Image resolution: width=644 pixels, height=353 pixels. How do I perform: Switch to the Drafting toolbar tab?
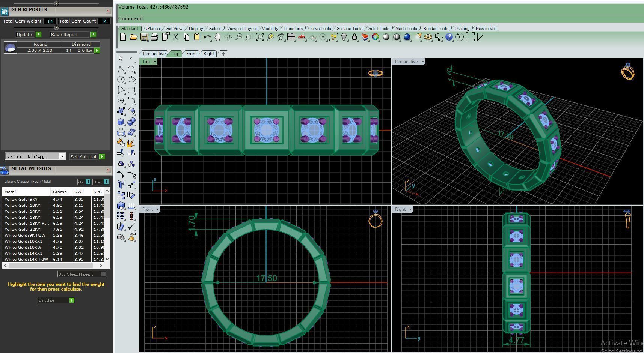(x=462, y=29)
